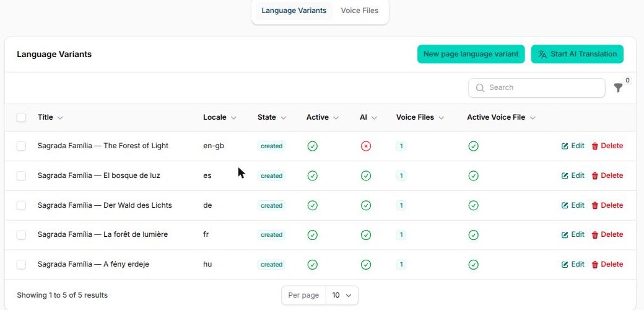Sort by the Title column header
644x310 pixels.
coord(50,117)
